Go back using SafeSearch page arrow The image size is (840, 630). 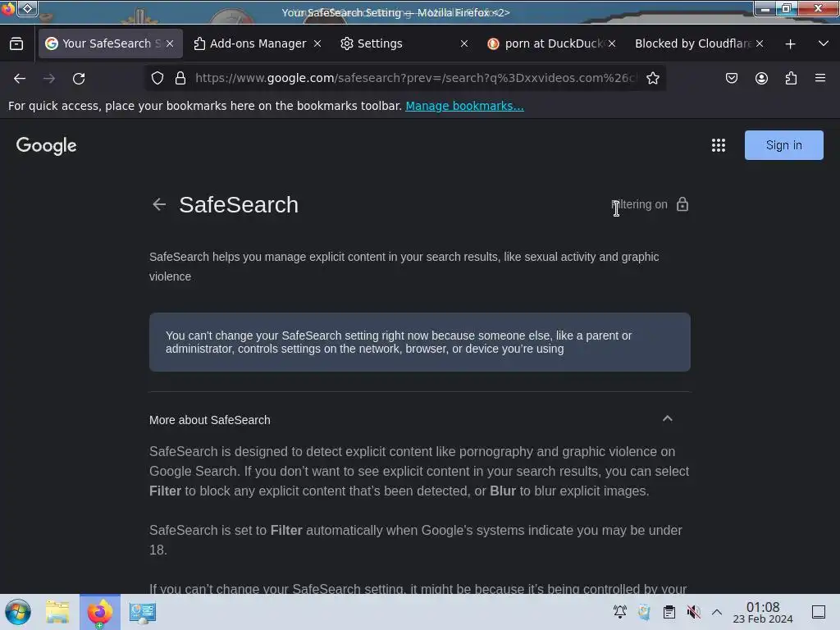tap(159, 204)
